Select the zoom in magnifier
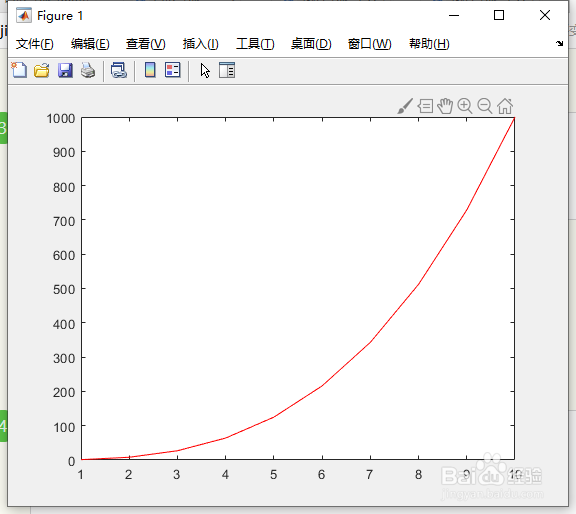This screenshot has height=514, width=576. pos(465,106)
